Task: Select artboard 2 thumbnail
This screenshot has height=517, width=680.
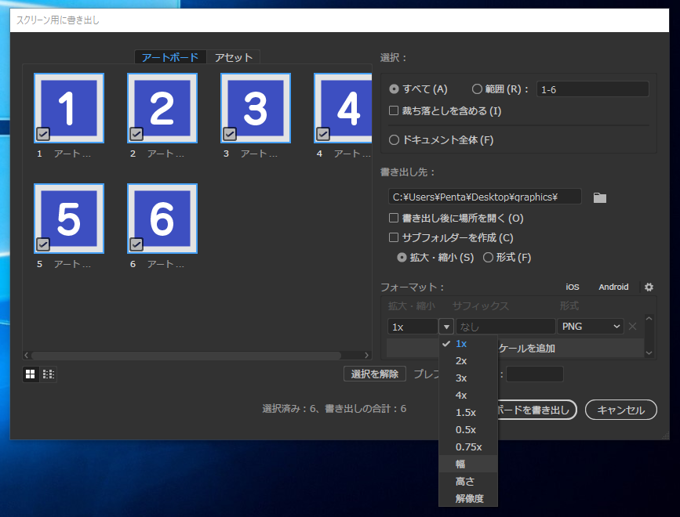Action: (x=162, y=108)
